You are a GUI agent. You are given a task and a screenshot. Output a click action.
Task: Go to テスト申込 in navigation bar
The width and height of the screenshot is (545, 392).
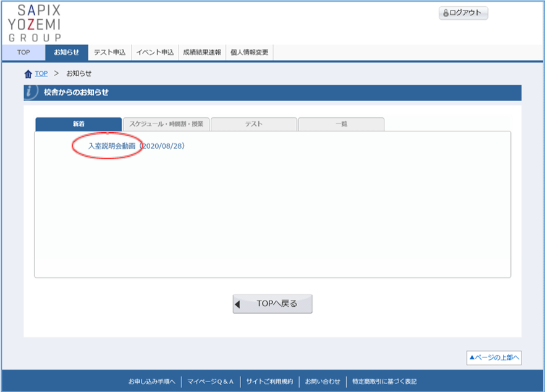click(x=110, y=52)
